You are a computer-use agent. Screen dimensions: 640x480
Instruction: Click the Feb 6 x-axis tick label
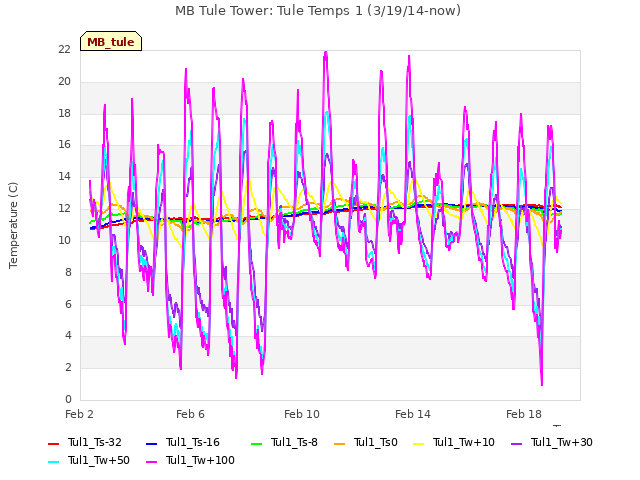point(190,414)
